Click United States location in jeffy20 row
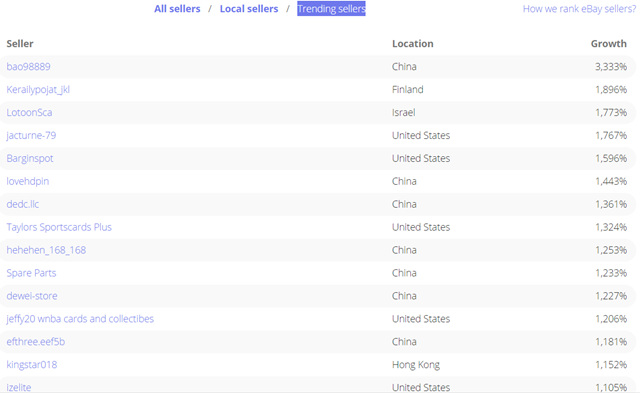The height and width of the screenshot is (393, 640). [421, 319]
